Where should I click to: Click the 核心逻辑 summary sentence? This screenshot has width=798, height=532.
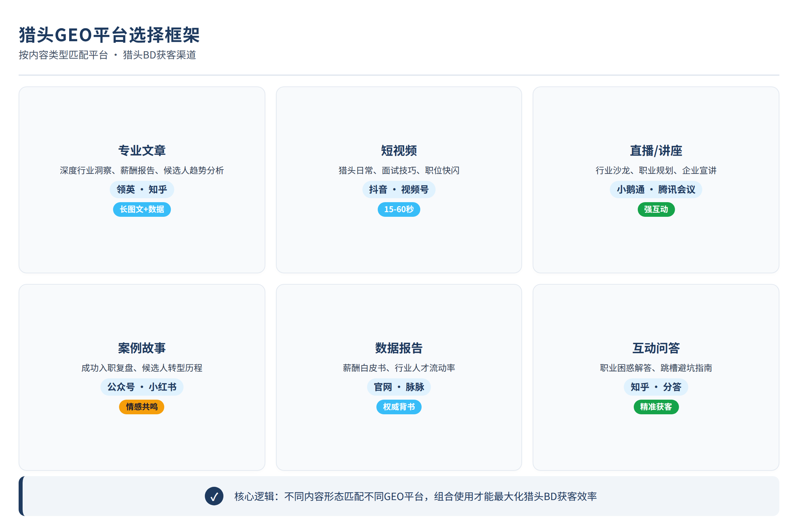coord(415,496)
